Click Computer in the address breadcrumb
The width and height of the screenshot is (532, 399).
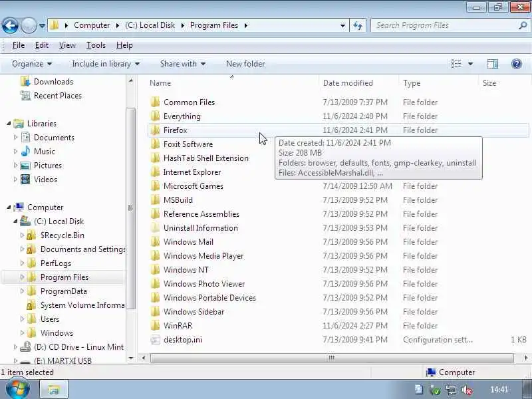92,25
